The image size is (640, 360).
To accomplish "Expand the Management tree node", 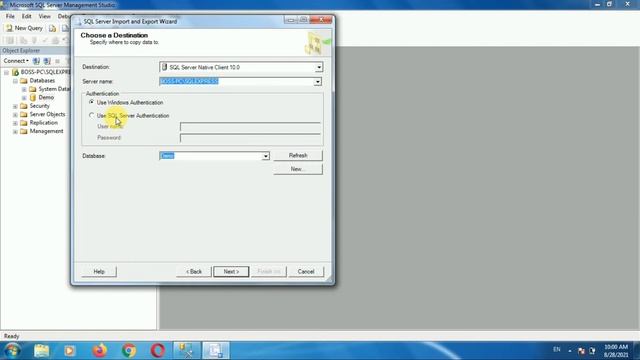I will point(15,131).
